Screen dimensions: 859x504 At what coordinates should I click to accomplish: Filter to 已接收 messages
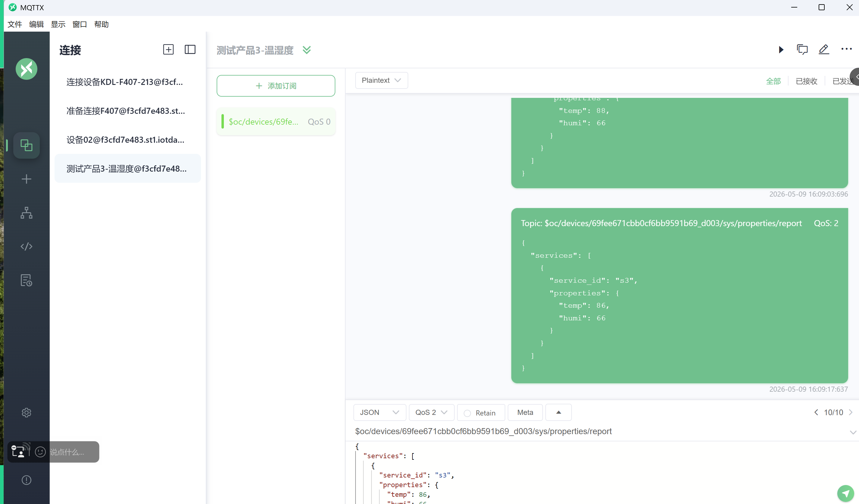click(807, 81)
